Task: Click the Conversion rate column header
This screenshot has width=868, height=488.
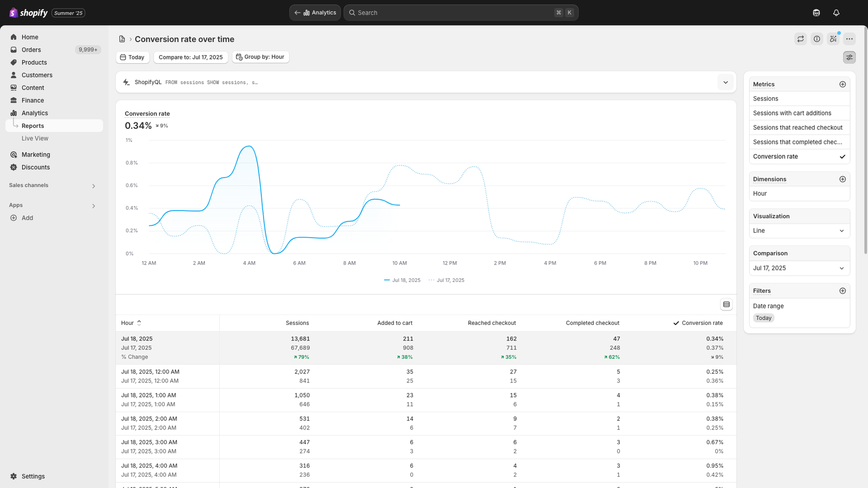Action: point(698,323)
